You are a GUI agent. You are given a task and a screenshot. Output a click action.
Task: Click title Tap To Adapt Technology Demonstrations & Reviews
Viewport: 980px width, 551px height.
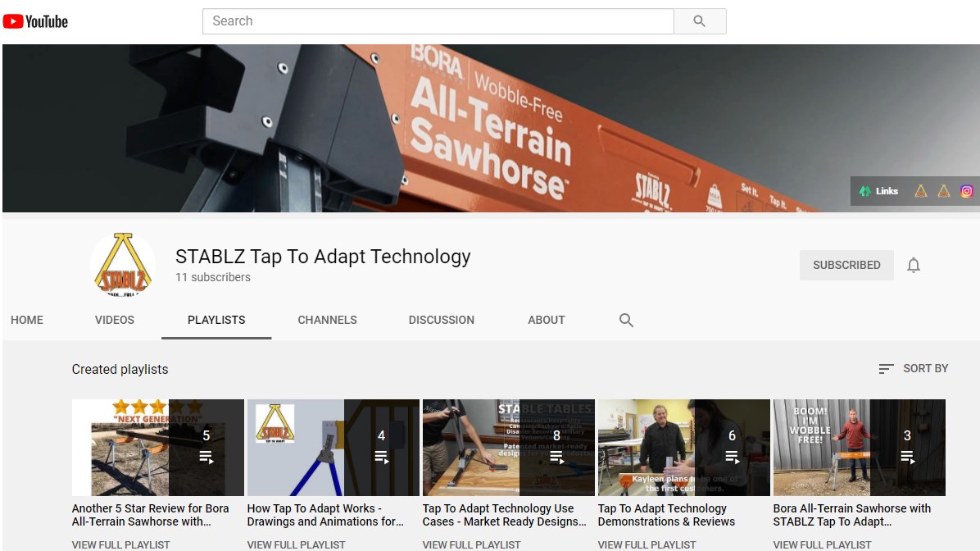pyautogui.click(x=666, y=515)
